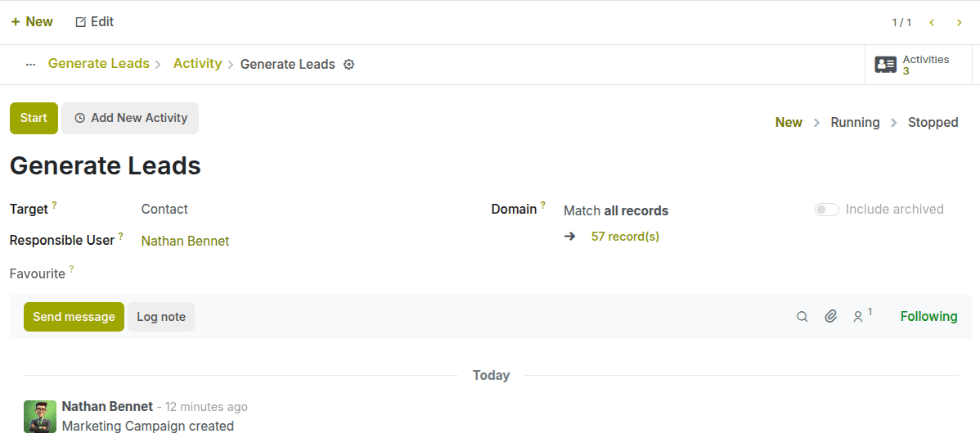This screenshot has height=447, width=980.
Task: Click the search messages magnifier icon
Action: tap(802, 317)
